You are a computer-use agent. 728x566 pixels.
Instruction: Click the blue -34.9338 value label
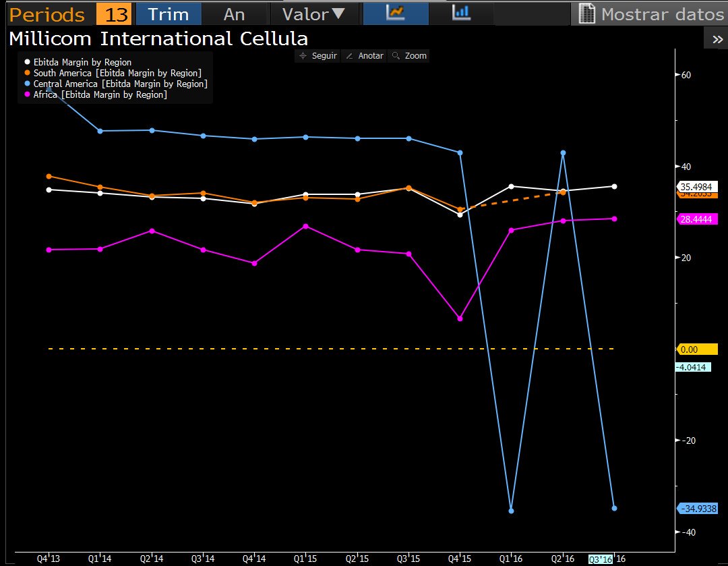(x=698, y=509)
